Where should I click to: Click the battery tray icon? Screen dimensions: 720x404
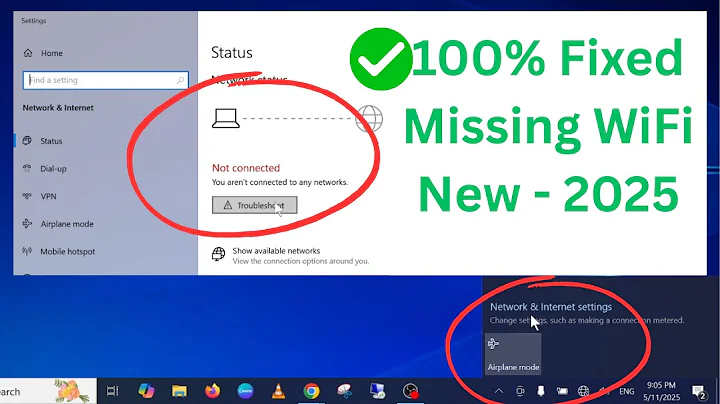tap(562, 391)
